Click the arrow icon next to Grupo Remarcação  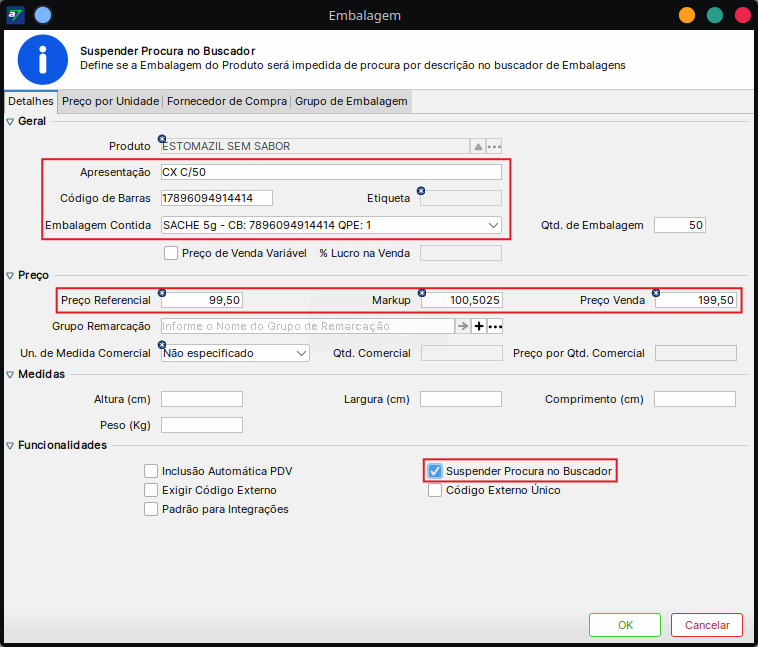463,326
